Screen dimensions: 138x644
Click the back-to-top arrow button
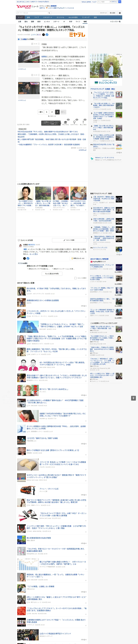pyautogui.click(x=133, y=398)
